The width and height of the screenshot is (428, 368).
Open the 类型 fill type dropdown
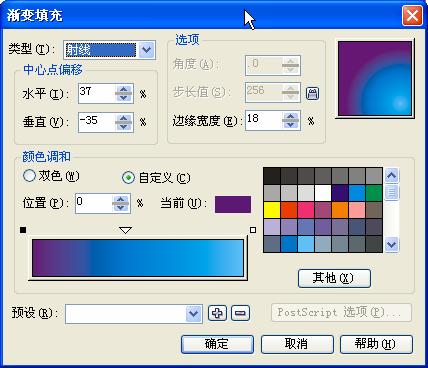tap(147, 50)
